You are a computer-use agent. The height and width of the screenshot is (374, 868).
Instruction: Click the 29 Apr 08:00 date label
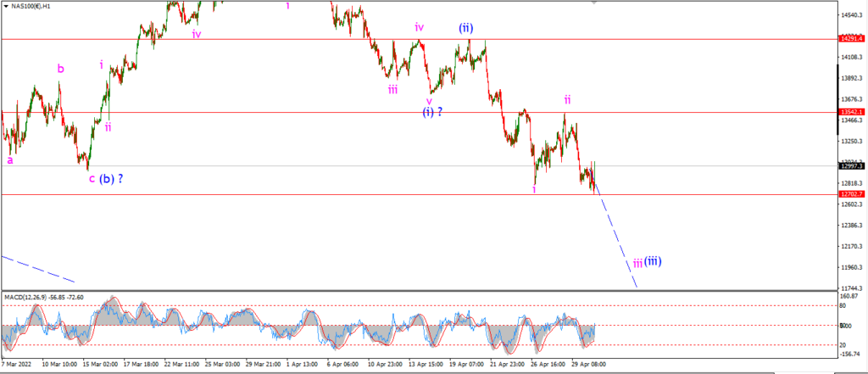(590, 365)
